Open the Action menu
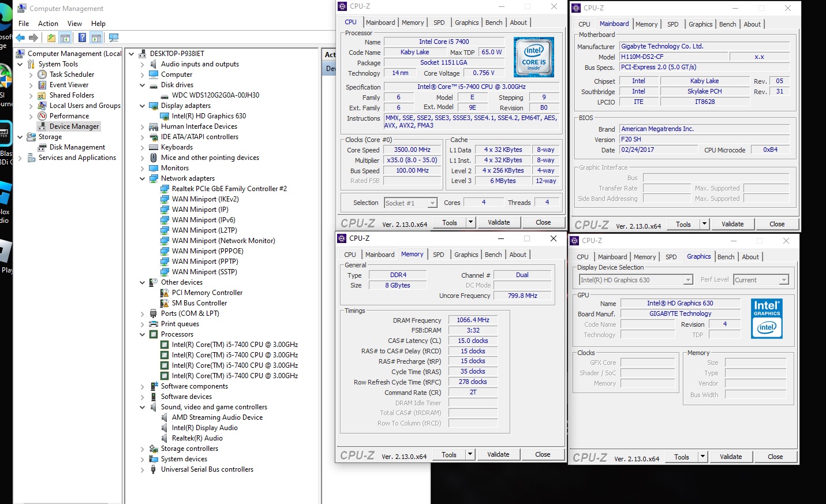826x504 pixels. (48, 24)
